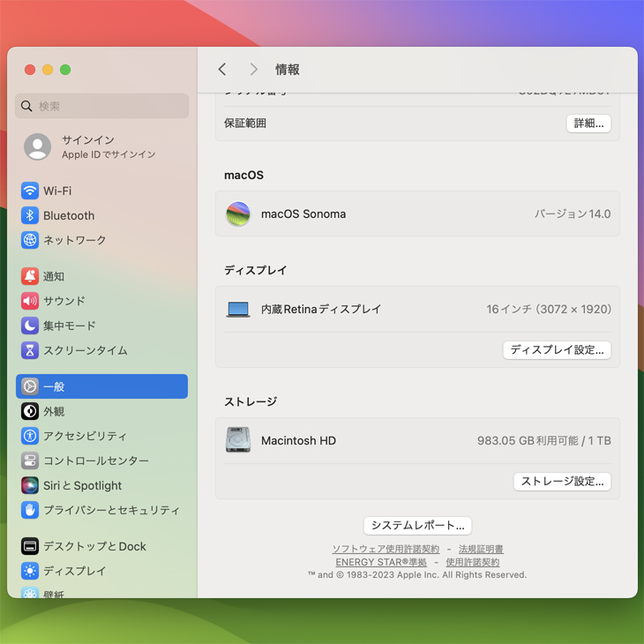Select 集中モード in the sidebar
This screenshot has width=644, height=644.
click(101, 326)
